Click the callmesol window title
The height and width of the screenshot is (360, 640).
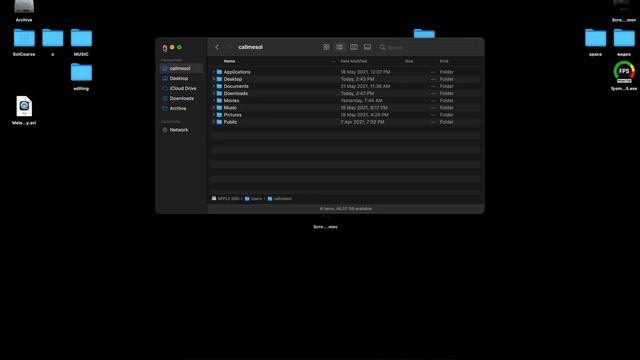(251, 47)
